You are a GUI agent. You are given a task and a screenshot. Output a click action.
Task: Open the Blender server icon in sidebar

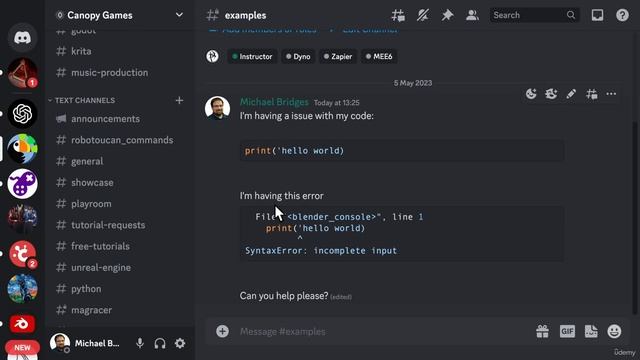(22, 324)
